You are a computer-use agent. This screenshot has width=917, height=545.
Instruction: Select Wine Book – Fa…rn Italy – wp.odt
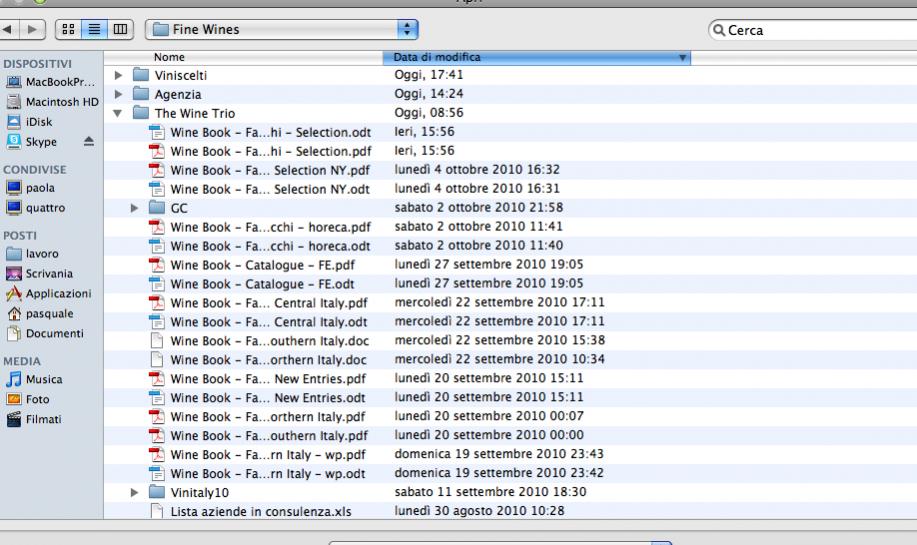pos(258,473)
